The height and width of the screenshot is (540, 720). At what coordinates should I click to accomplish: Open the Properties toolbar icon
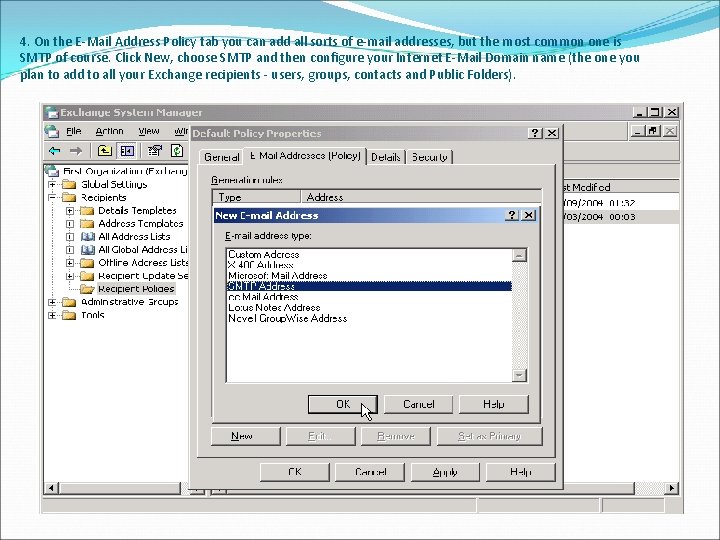[x=155, y=150]
